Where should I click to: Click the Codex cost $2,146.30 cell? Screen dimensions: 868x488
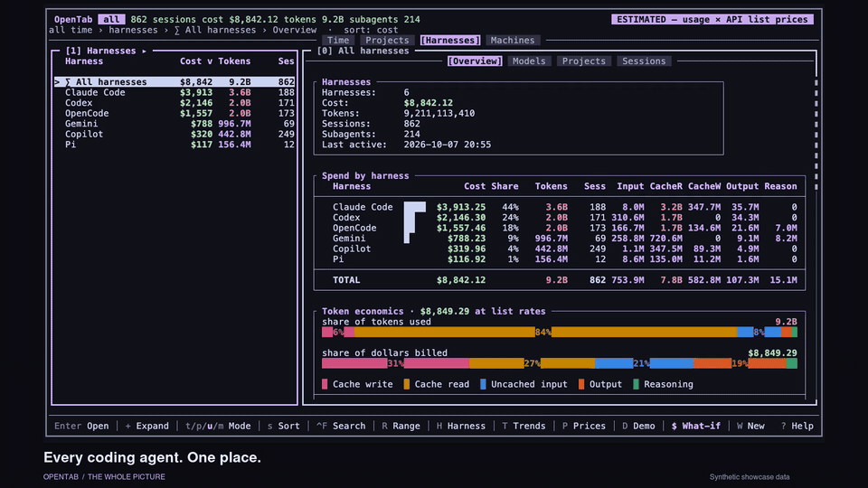pyautogui.click(x=460, y=218)
